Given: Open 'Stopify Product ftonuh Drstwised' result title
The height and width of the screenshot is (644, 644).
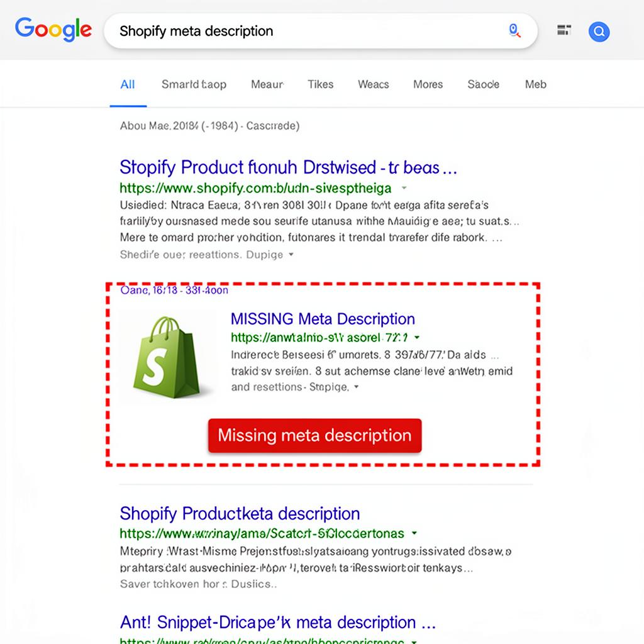Looking at the screenshot, I should [x=288, y=167].
